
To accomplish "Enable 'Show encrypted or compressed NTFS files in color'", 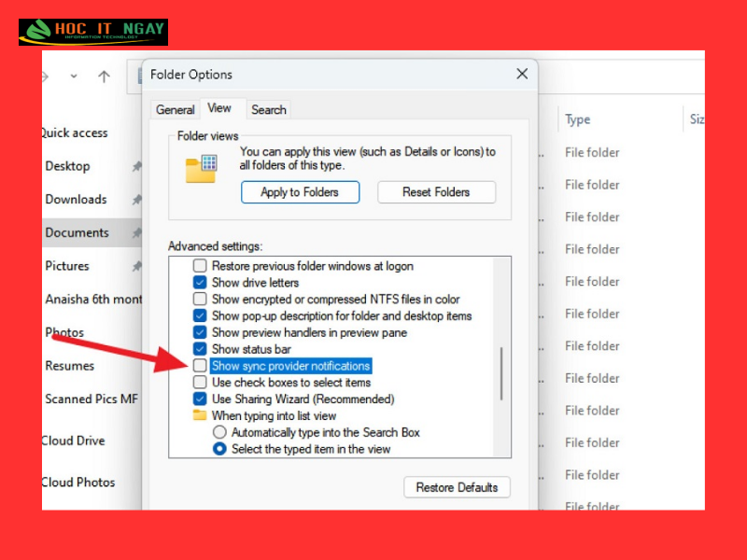I will pos(200,299).
